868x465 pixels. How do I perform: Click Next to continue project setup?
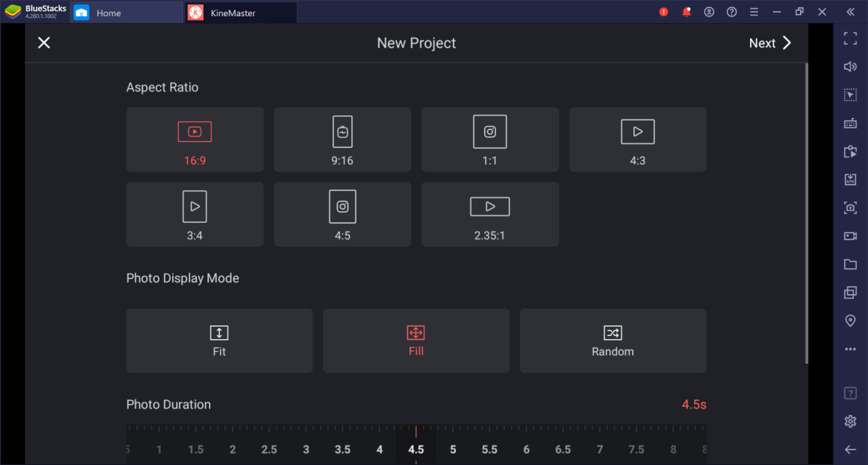[x=770, y=43]
